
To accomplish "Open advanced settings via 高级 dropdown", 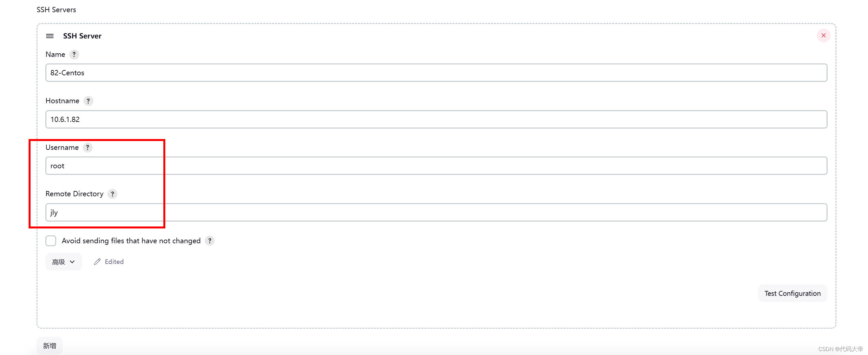I will [x=62, y=261].
